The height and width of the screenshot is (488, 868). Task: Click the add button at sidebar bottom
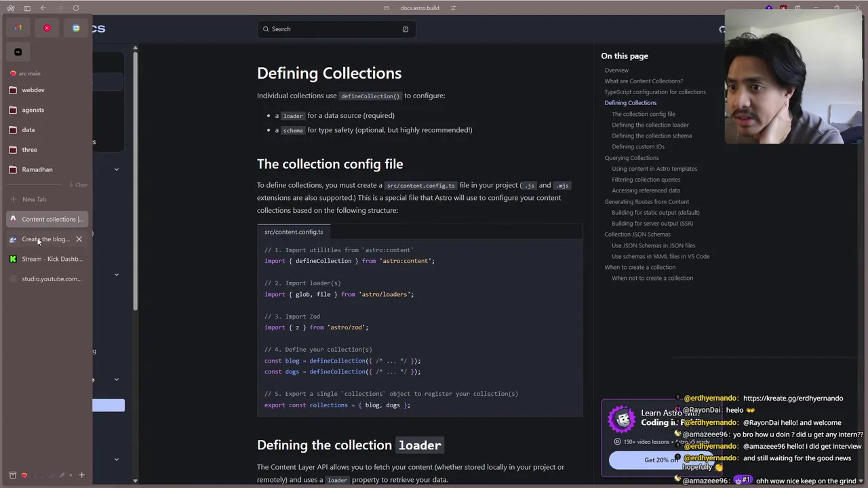[x=81, y=475]
